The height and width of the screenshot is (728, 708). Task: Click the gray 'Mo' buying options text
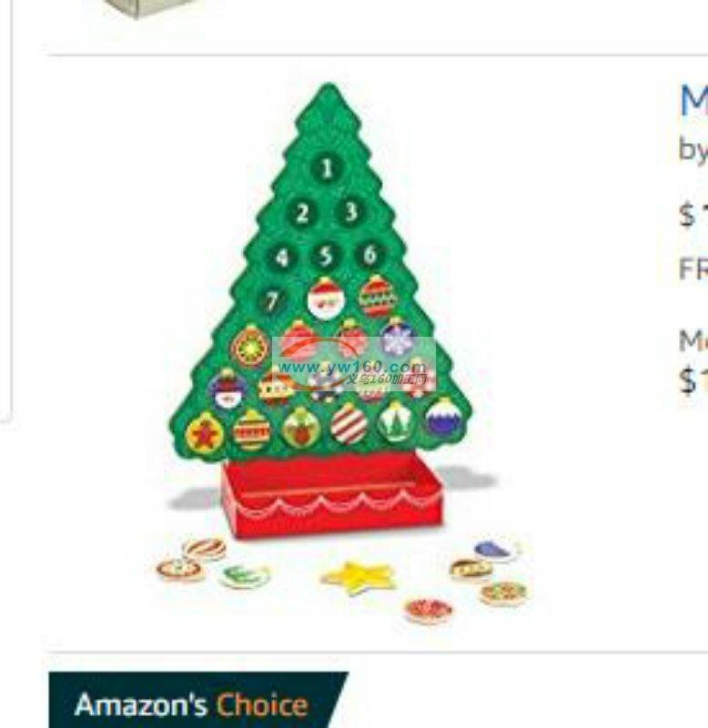tap(693, 340)
